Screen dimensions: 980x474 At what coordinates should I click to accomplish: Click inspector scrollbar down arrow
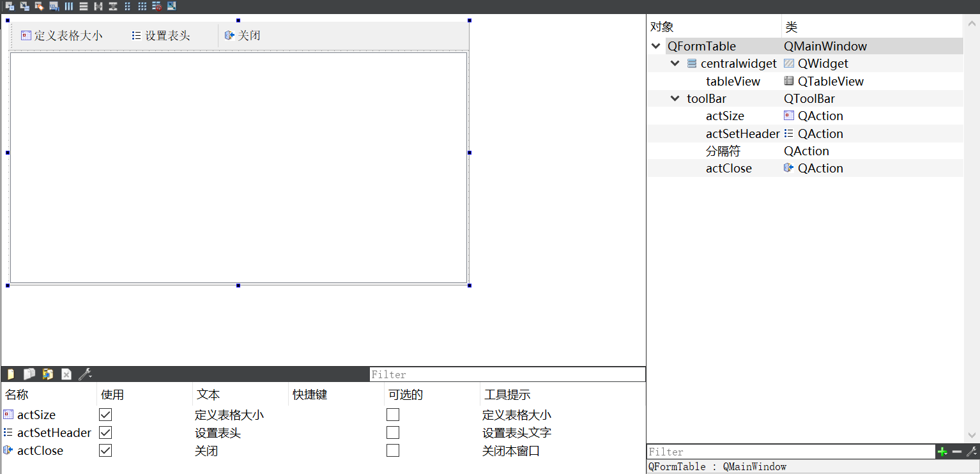972,435
